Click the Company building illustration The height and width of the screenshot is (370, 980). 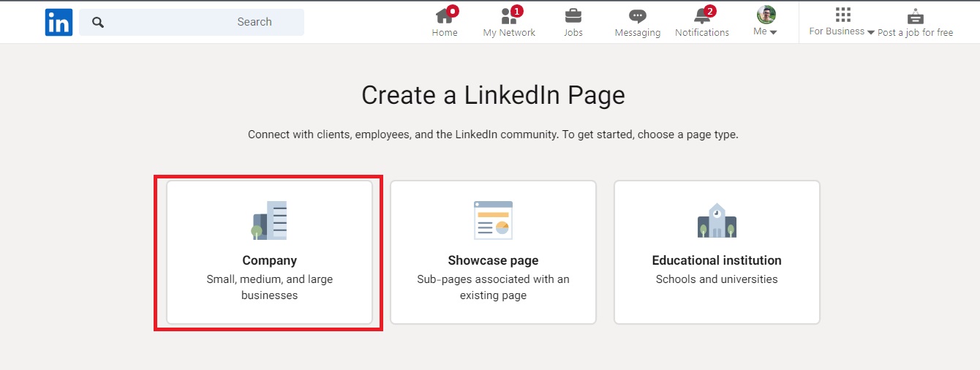[x=269, y=220]
